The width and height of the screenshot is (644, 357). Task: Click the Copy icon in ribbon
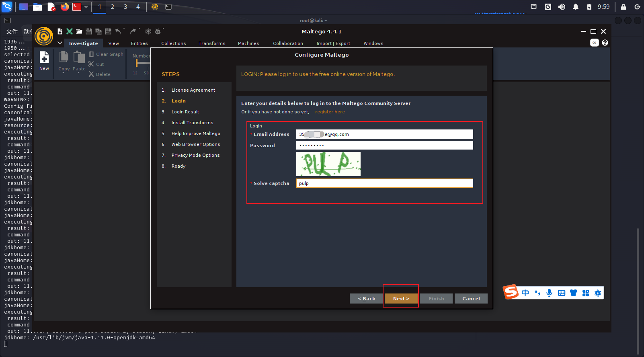pos(64,57)
